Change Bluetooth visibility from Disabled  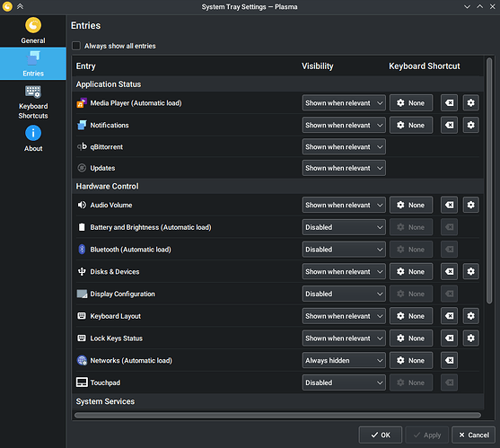coord(344,250)
